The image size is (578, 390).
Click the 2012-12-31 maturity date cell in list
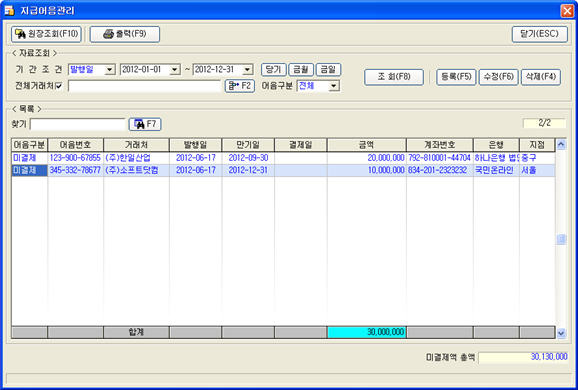[248, 170]
